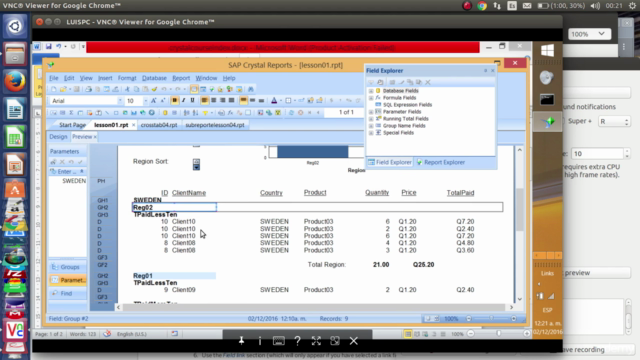The height and width of the screenshot is (360, 640).
Task: Click the Record Sort Expert icon
Action: tap(196, 113)
